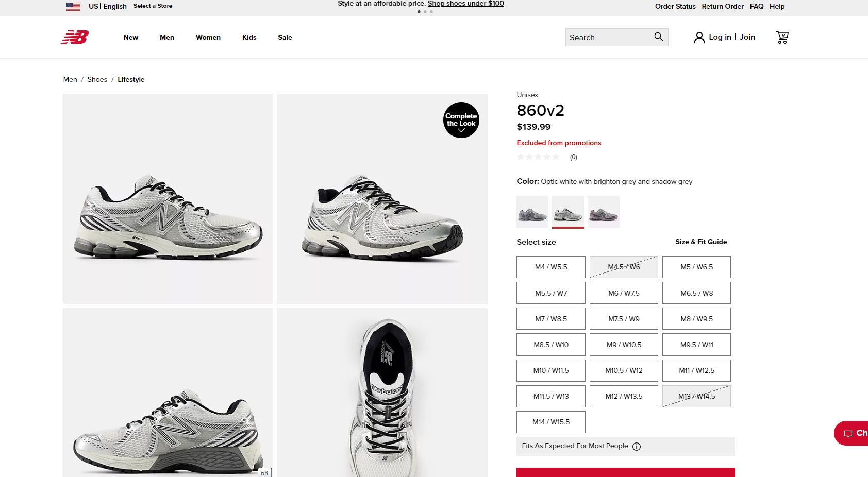Select size M8.5 / W10
The image size is (868, 477).
click(551, 345)
